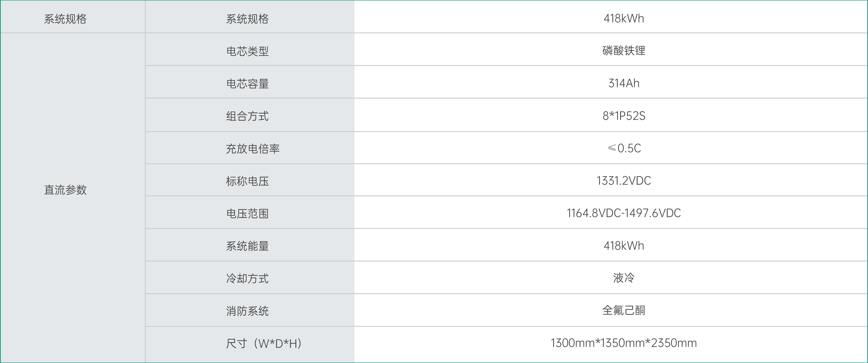Select the 标称电压 label
The width and height of the screenshot is (868, 363).
click(x=247, y=181)
